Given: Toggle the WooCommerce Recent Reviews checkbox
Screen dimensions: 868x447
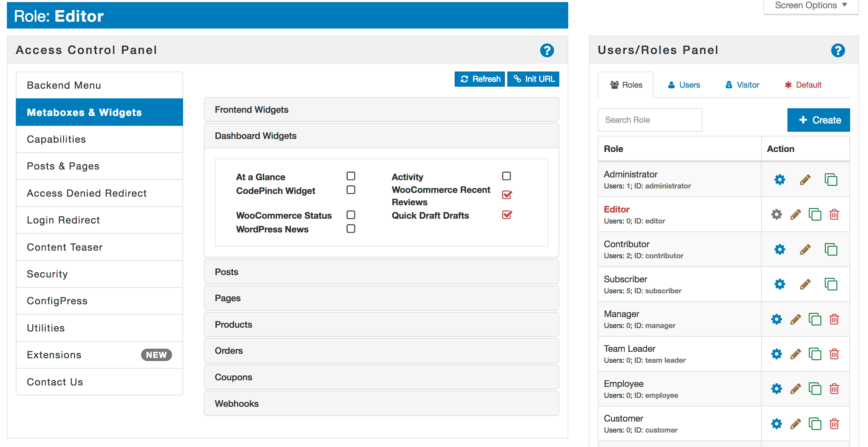Looking at the screenshot, I should click(507, 196).
